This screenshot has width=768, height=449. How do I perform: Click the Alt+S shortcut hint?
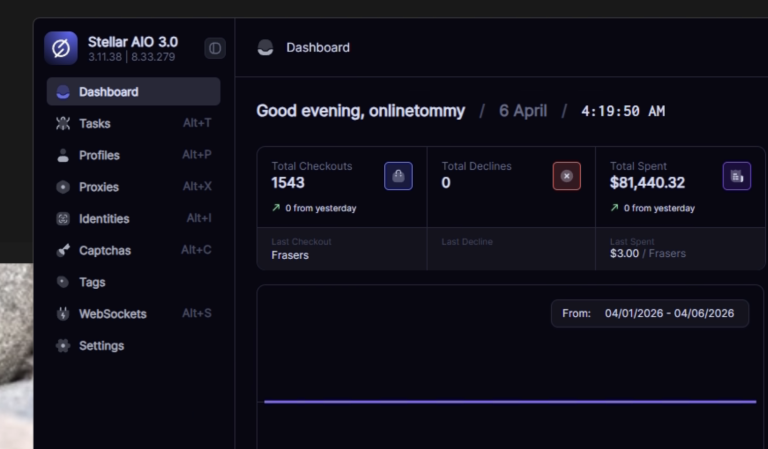tap(197, 313)
